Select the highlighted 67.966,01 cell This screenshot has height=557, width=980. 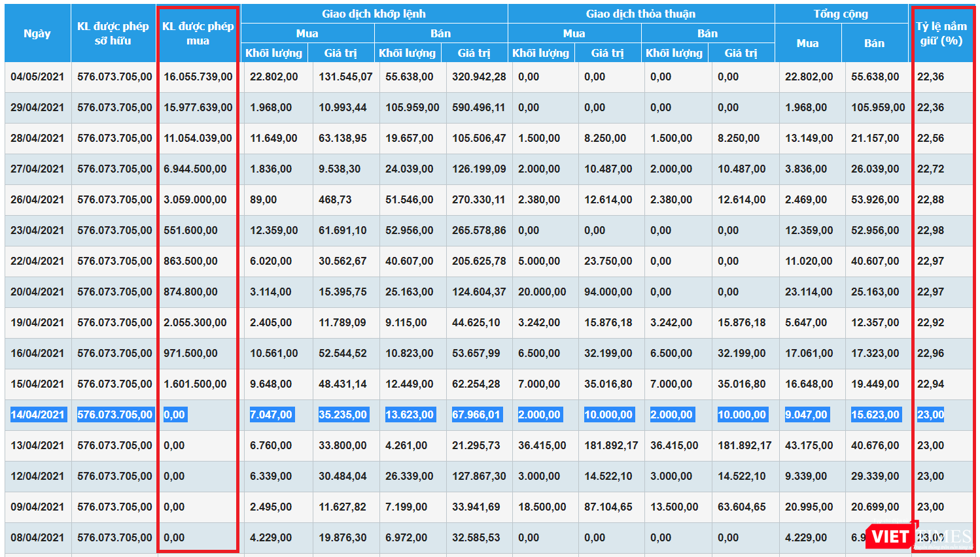(x=476, y=414)
